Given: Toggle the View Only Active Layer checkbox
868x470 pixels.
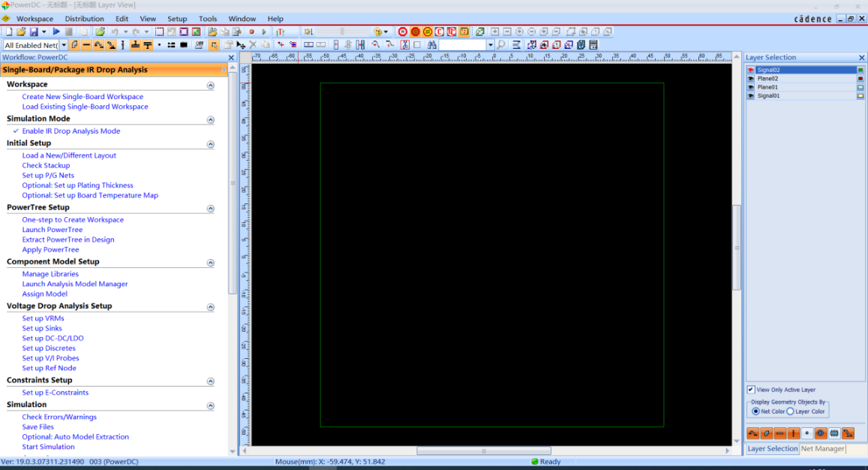Looking at the screenshot, I should click(751, 390).
